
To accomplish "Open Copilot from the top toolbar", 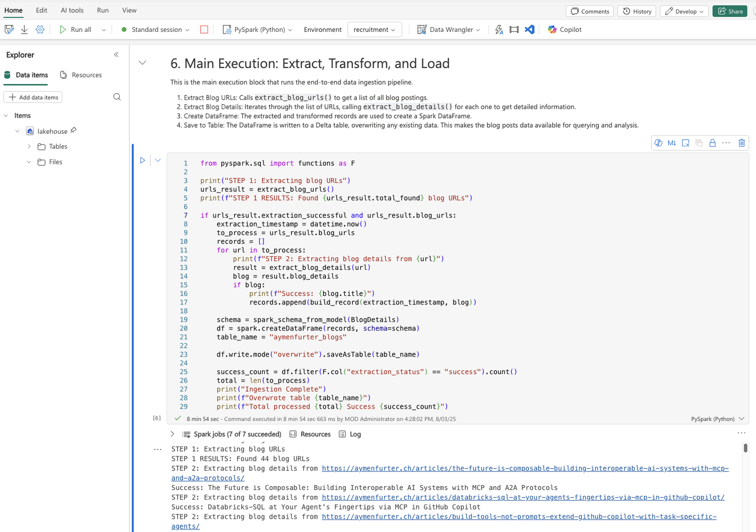I will coord(563,29).
